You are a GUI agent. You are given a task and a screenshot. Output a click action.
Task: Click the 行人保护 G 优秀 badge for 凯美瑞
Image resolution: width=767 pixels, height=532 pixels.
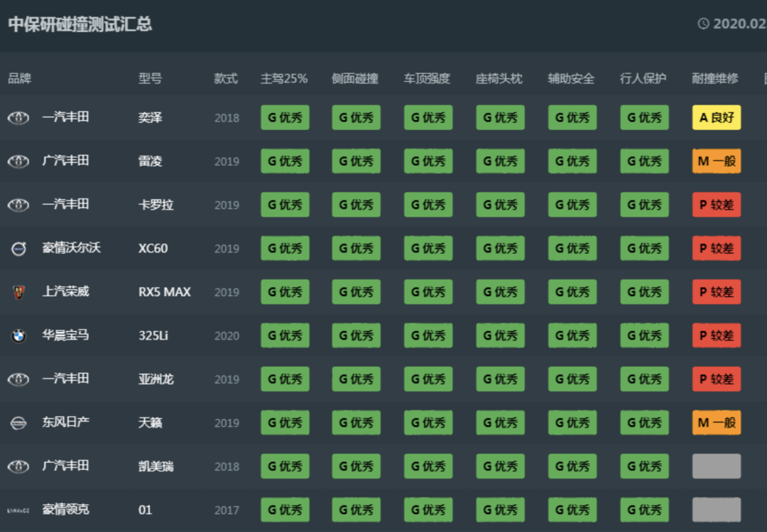(x=644, y=466)
